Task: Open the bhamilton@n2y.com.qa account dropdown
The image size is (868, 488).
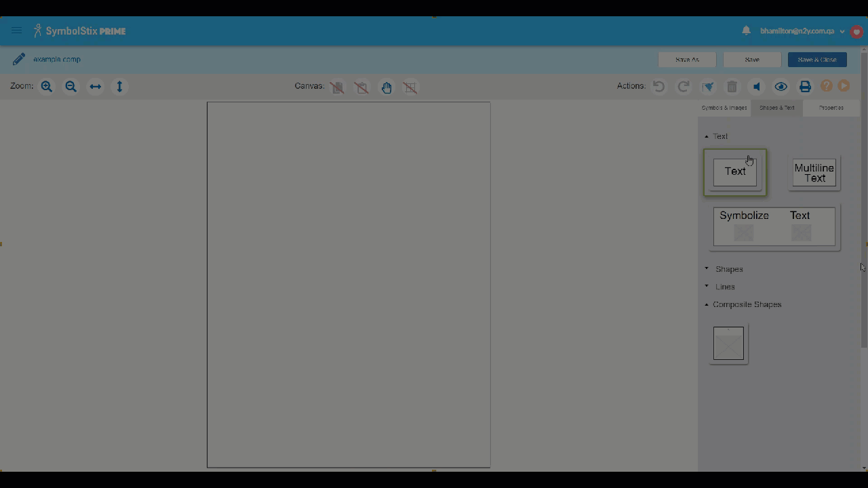Action: pyautogui.click(x=802, y=31)
